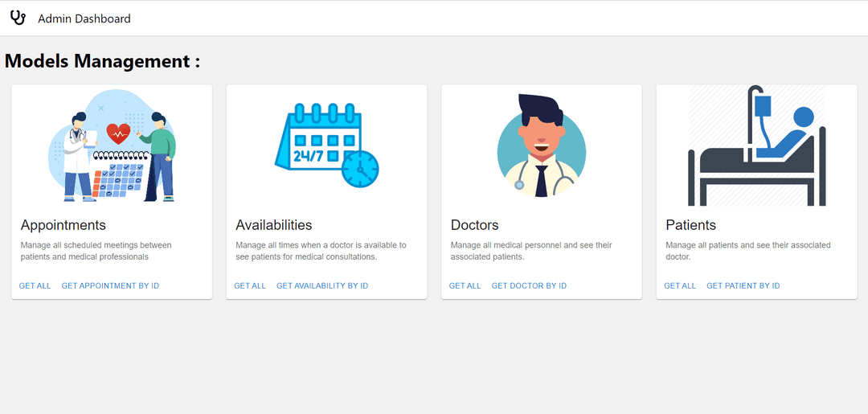Choose GET DOCTOR BY ID

pyautogui.click(x=529, y=286)
